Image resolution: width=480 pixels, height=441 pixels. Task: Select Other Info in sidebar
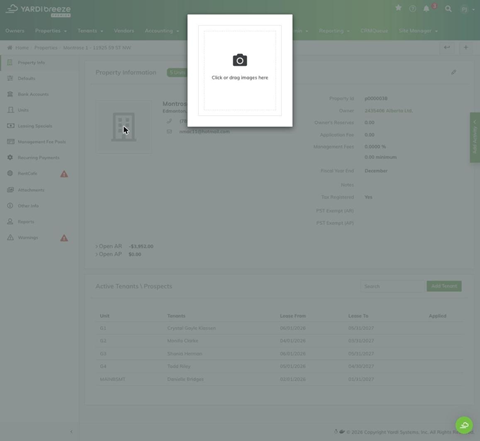tap(39, 206)
